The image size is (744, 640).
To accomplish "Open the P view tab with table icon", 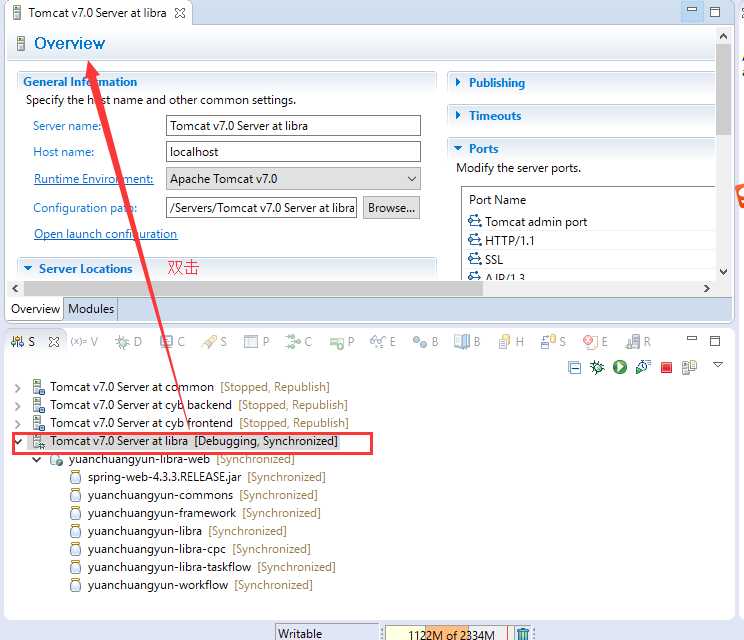I will 256,342.
